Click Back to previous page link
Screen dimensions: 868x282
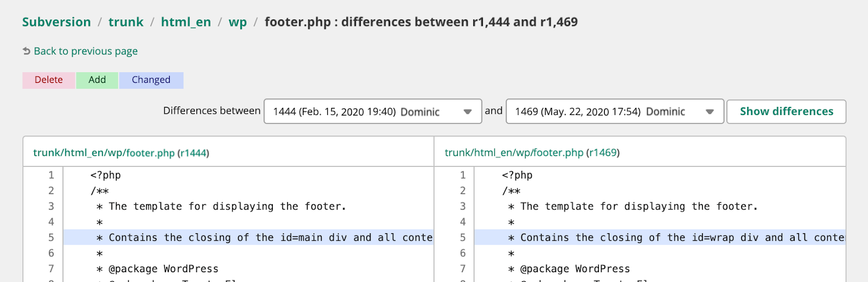click(x=85, y=51)
